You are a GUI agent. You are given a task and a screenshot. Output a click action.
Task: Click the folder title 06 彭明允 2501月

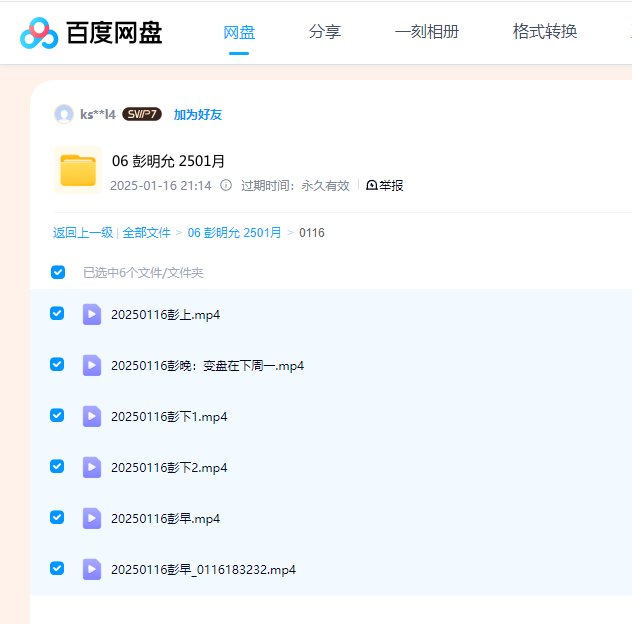(x=168, y=161)
